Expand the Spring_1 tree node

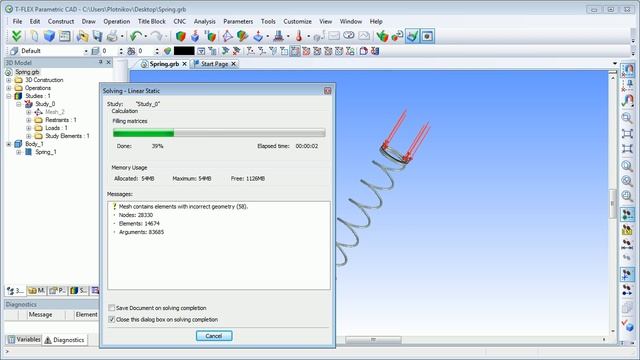point(18,152)
